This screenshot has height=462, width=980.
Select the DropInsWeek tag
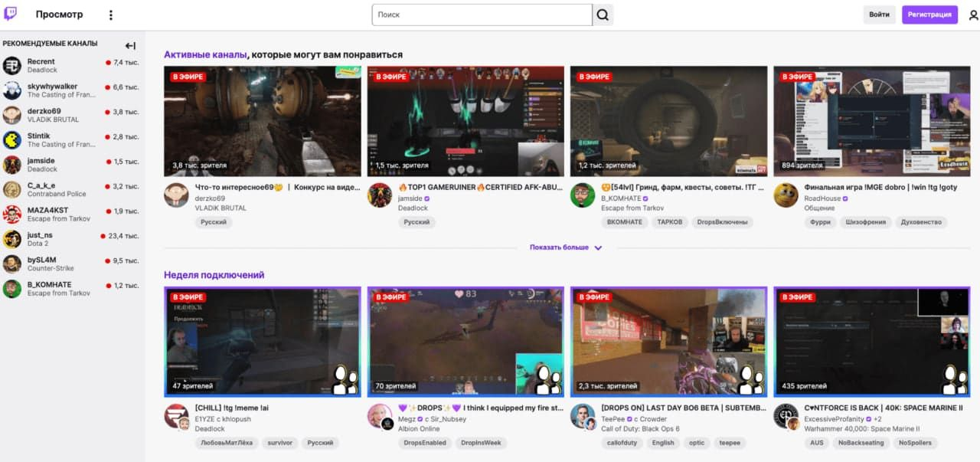click(x=482, y=443)
